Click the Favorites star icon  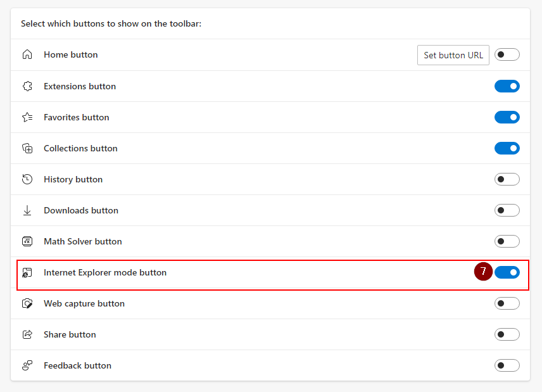click(27, 117)
